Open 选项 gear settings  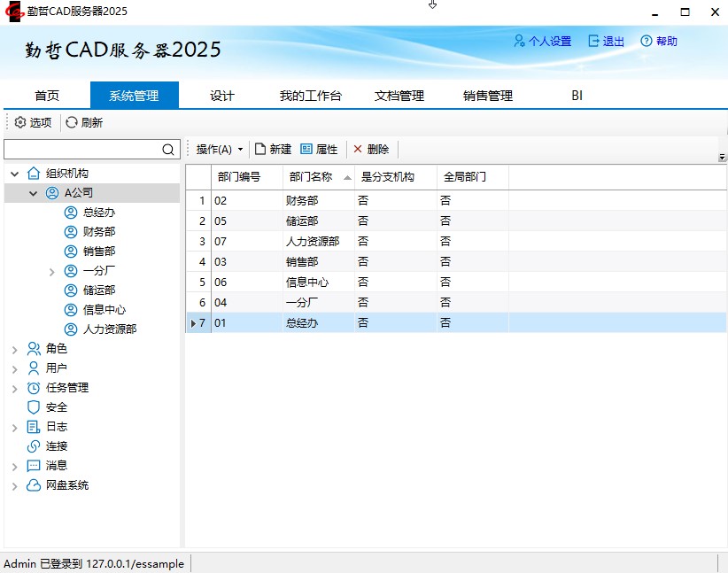(20, 122)
